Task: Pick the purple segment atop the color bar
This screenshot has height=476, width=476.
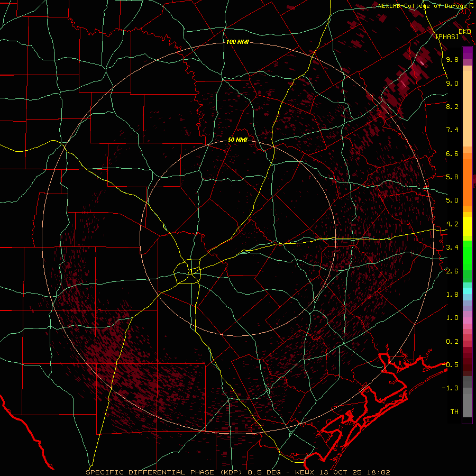Action: click(x=467, y=53)
